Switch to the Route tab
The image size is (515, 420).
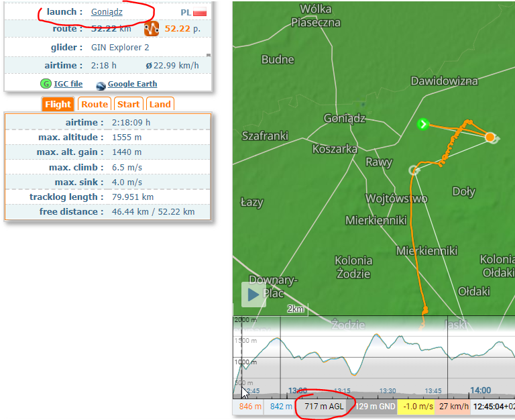pyautogui.click(x=95, y=104)
